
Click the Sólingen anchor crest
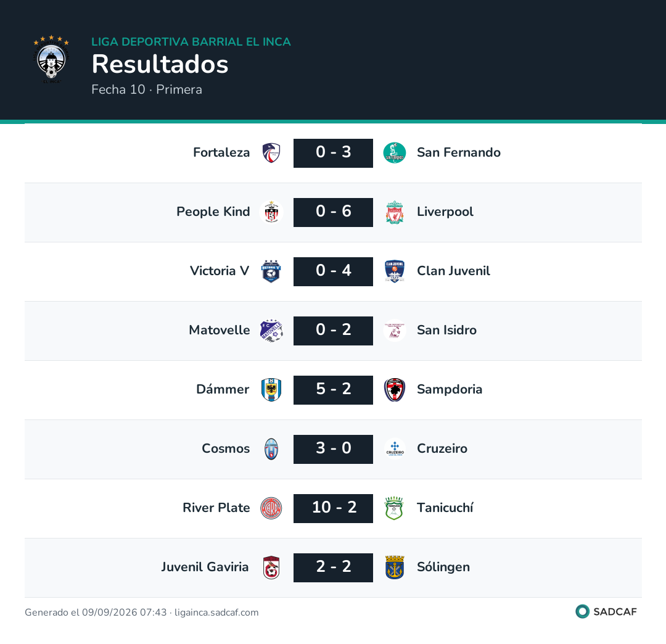click(x=395, y=568)
